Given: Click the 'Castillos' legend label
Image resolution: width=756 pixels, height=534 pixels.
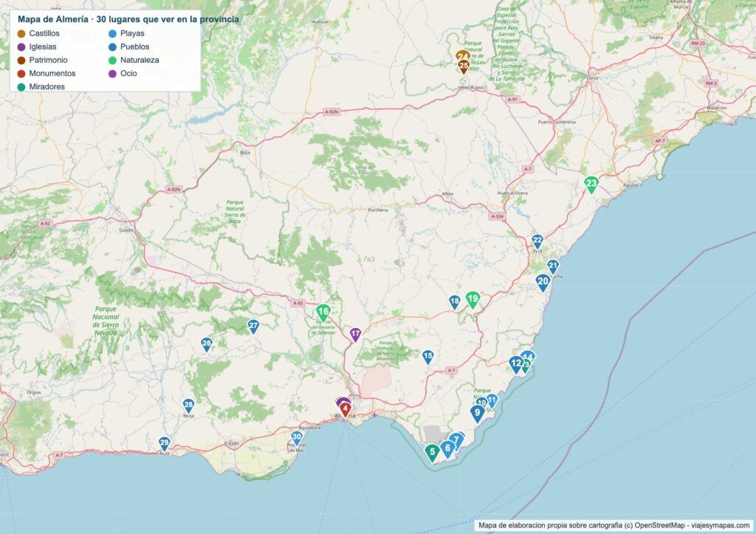Looking at the screenshot, I should (x=44, y=33).
